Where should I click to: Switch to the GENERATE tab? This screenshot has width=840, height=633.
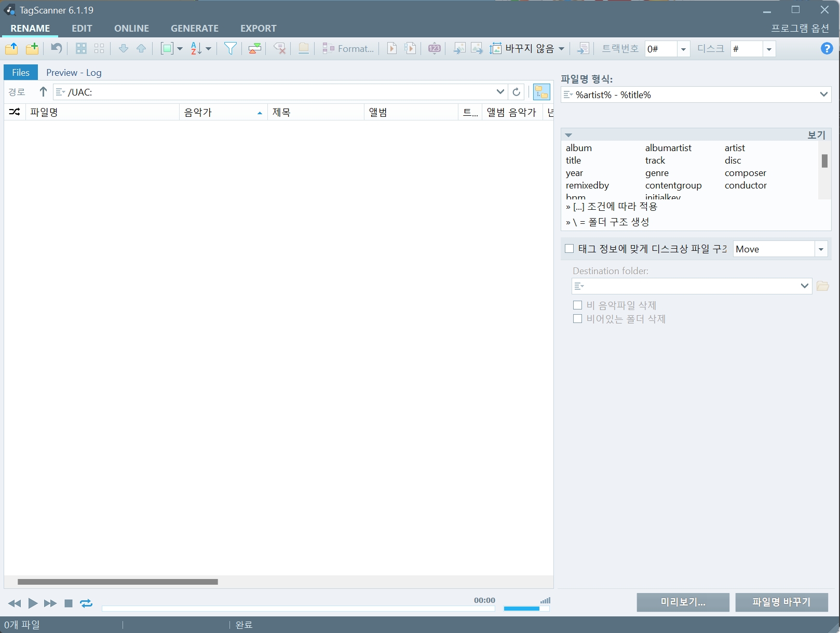pyautogui.click(x=195, y=29)
